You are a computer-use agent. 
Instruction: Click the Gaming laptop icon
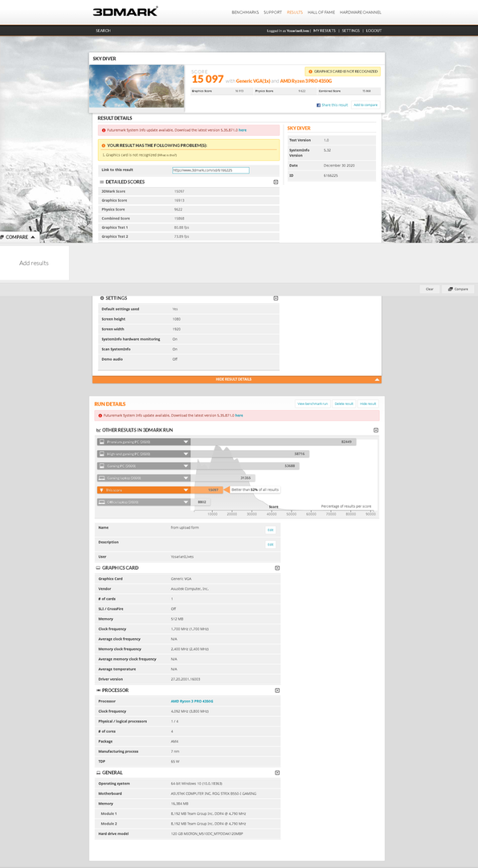(x=101, y=477)
